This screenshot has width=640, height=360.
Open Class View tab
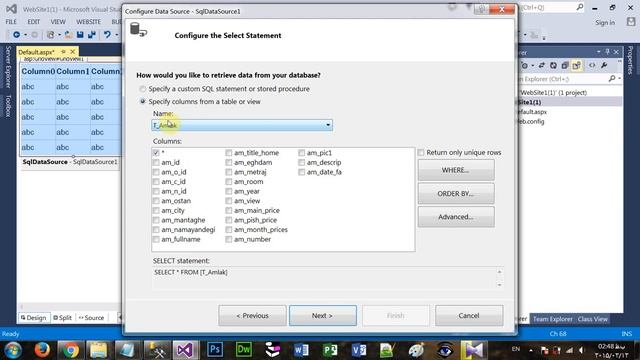[x=593, y=319]
